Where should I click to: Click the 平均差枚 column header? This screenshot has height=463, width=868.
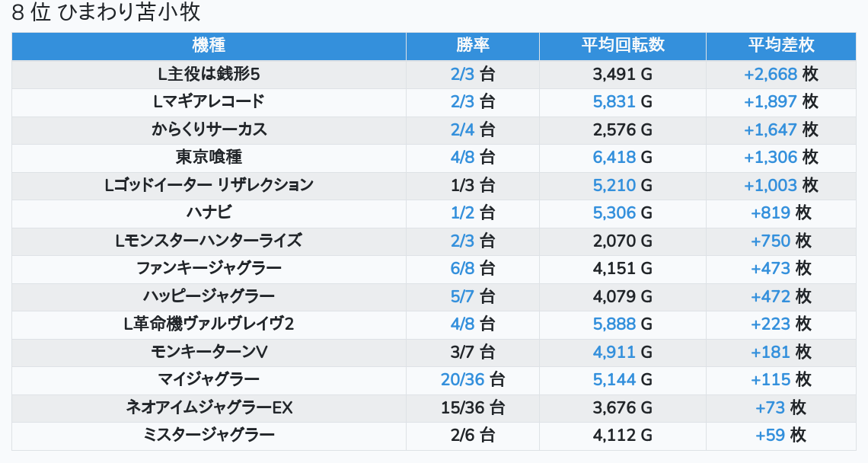click(780, 46)
